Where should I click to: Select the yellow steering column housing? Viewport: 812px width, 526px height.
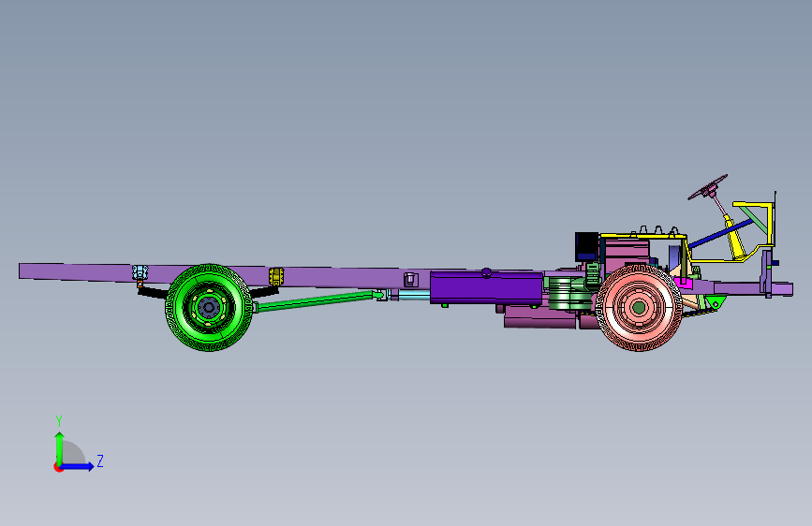tap(735, 238)
